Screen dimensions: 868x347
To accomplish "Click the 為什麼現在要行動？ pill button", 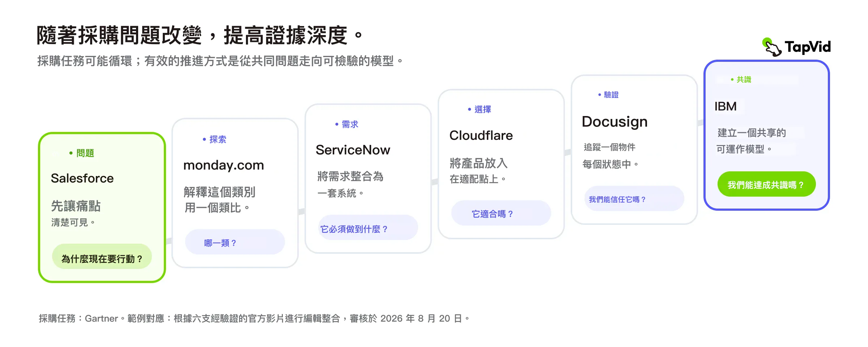I will 102,256.
